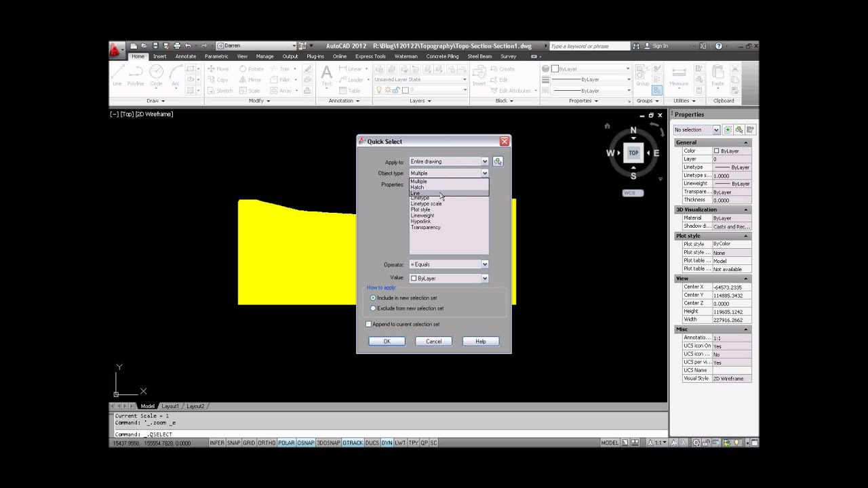
Task: Click OK in Quick Select dialog
Action: coord(387,342)
